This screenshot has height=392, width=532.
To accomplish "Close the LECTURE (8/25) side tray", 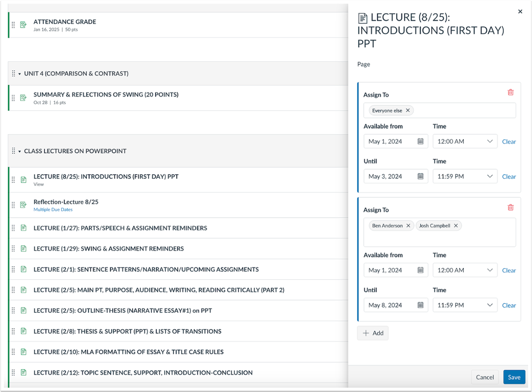I will point(520,12).
